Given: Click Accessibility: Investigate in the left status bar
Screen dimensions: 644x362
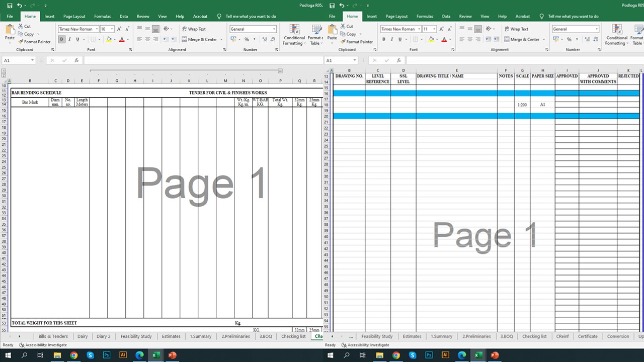Looking at the screenshot, I should tap(43, 345).
